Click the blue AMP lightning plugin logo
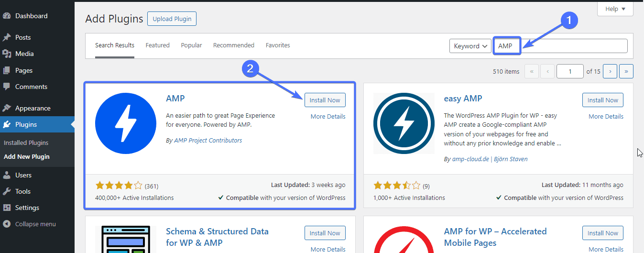 pyautogui.click(x=126, y=123)
